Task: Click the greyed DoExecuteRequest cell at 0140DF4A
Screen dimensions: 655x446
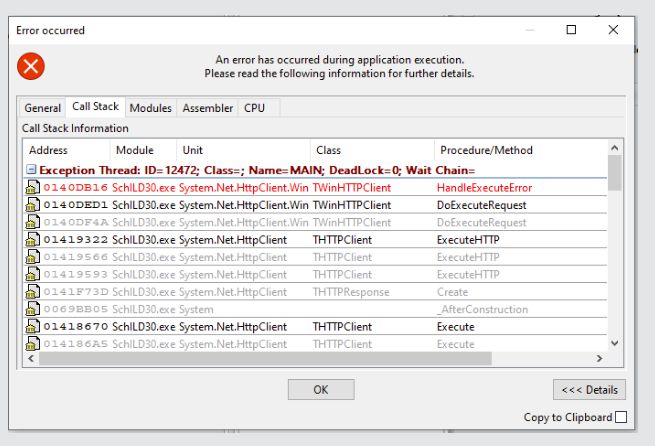Action: pos(481,222)
